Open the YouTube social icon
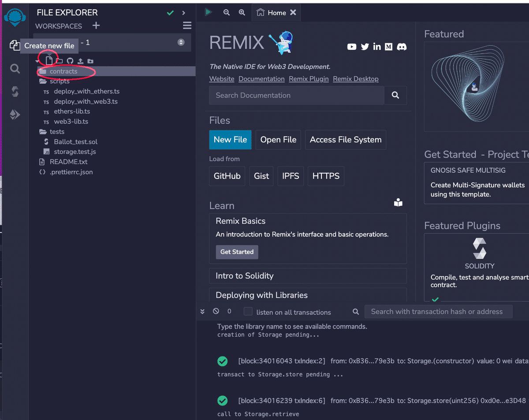The width and height of the screenshot is (529, 420). coord(352,47)
